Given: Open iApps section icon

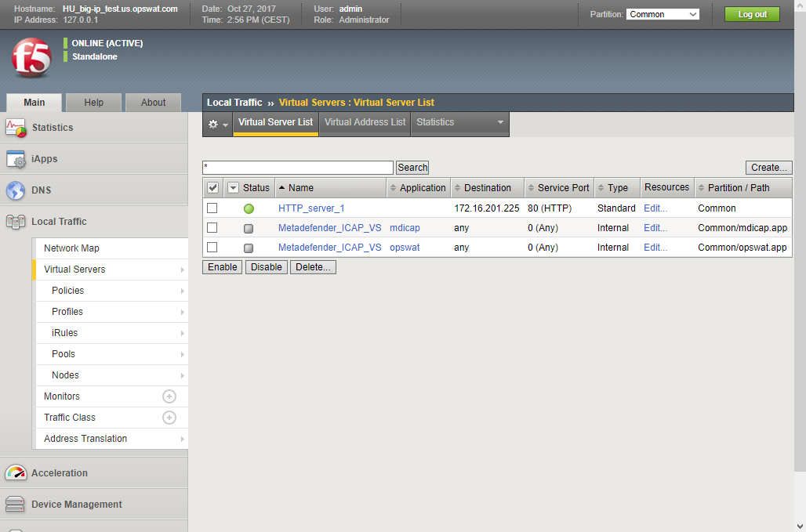Looking at the screenshot, I should click(x=16, y=159).
